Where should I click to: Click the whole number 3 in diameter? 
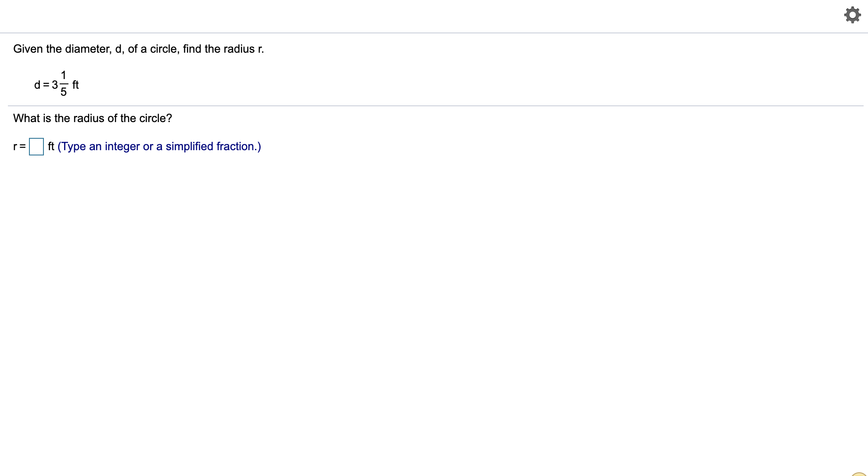point(55,84)
